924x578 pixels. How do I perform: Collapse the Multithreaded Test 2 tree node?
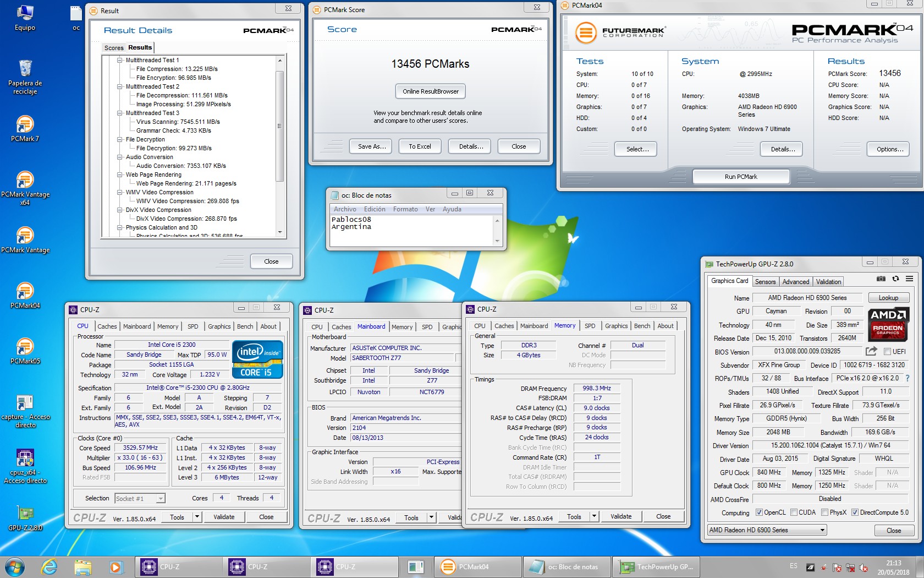[119, 86]
